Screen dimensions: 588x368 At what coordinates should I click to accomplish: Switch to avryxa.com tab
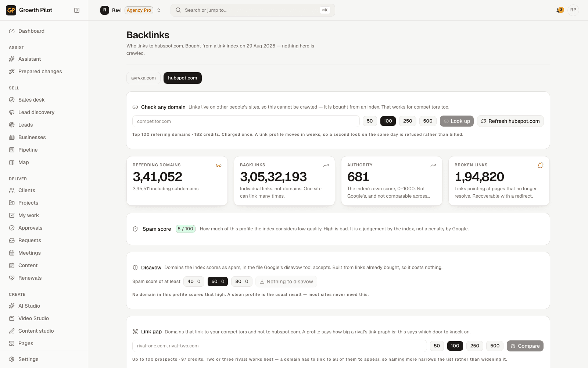(143, 78)
